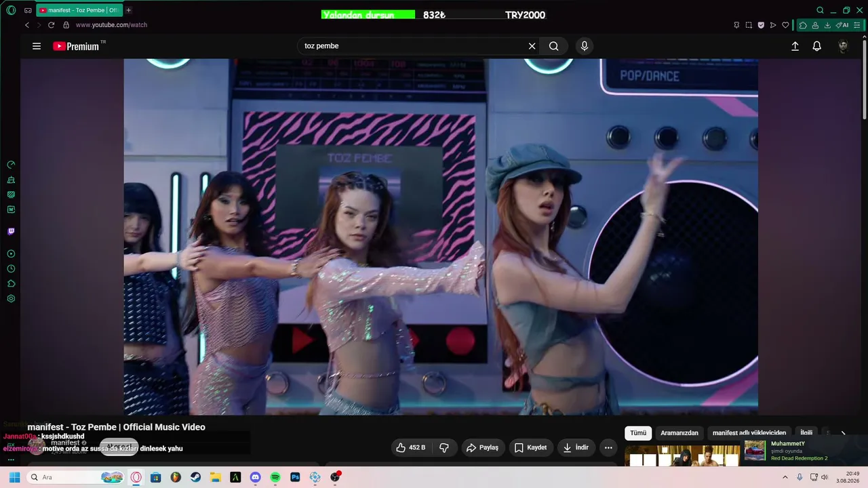This screenshot has height=488, width=868.
Task: Open YouTube upload/create icon
Action: (795, 46)
